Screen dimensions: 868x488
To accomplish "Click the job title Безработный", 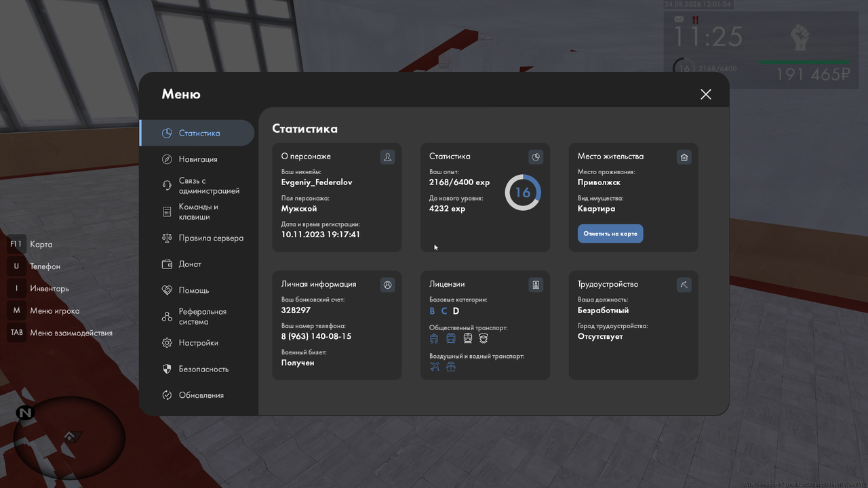I will tap(604, 310).
